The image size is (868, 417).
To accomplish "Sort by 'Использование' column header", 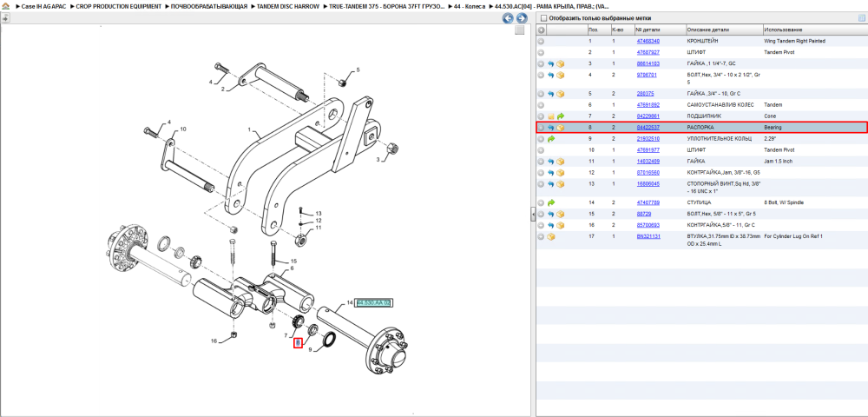I will [814, 30].
